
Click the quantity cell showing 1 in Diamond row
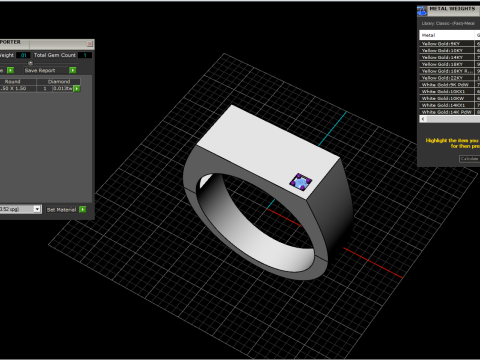(x=45, y=89)
